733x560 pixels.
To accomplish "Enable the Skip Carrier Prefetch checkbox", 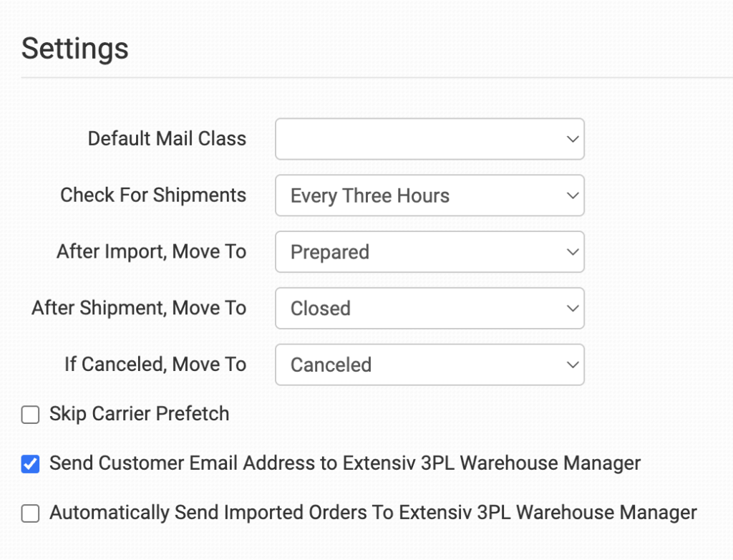I will point(30,415).
